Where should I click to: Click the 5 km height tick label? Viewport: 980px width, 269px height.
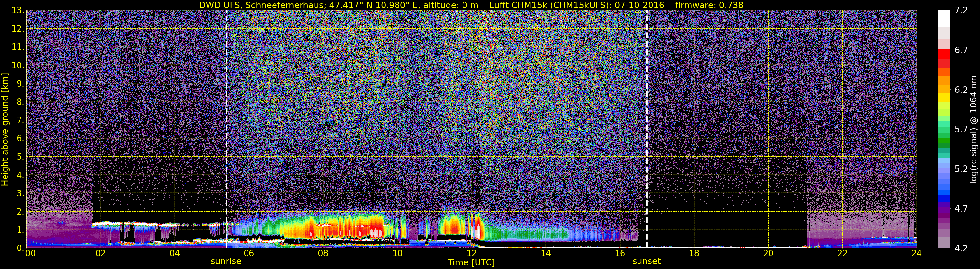tap(20, 157)
